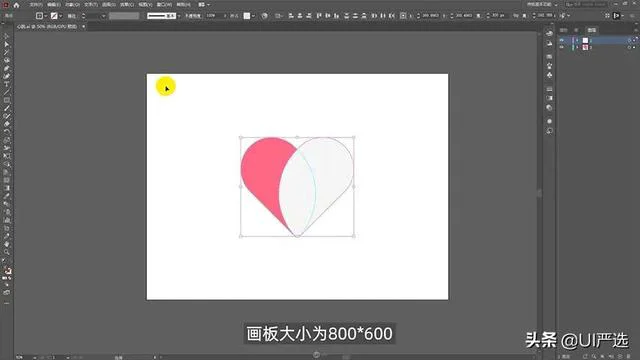Viewport: 640px width, 360px height.
Task: Select the Selection tool (black arrow)
Action: (x=7, y=37)
